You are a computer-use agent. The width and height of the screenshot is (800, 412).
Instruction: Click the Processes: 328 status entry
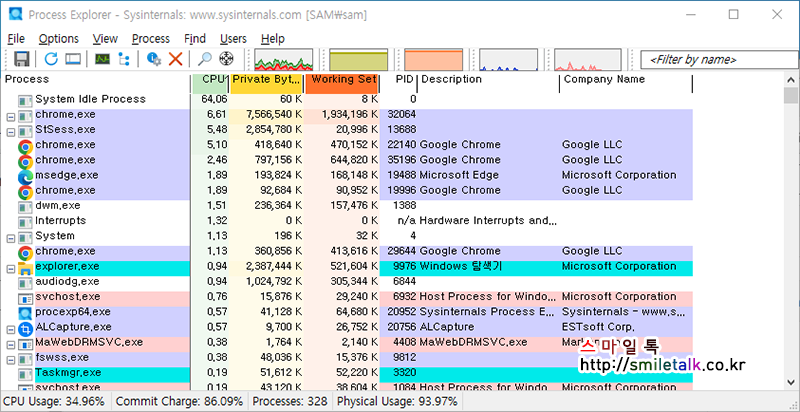290,401
